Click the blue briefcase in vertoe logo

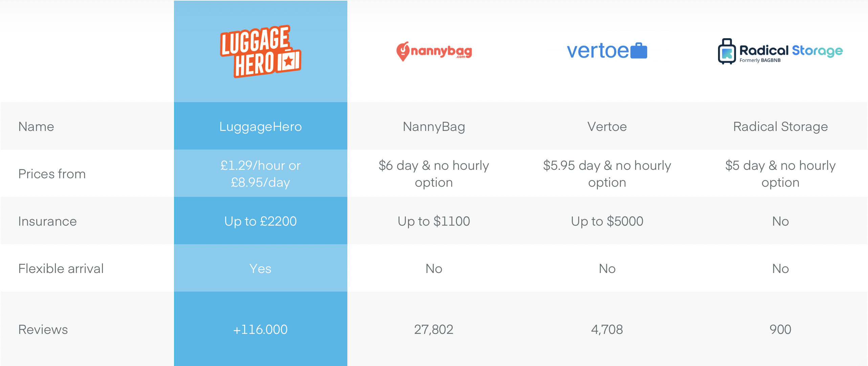639,51
